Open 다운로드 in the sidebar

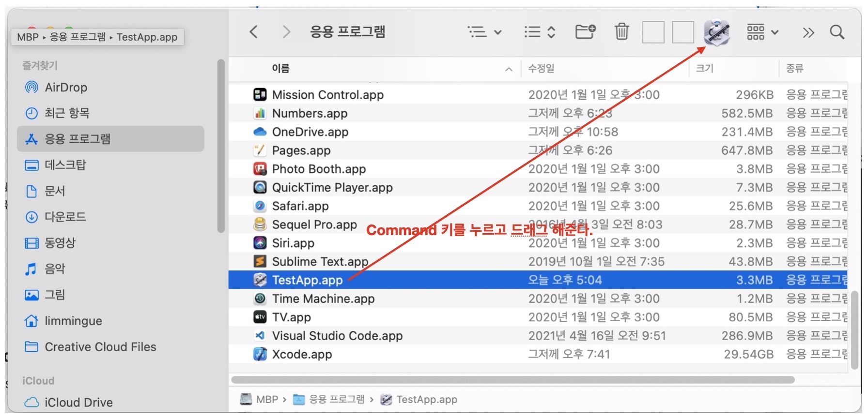110,217
